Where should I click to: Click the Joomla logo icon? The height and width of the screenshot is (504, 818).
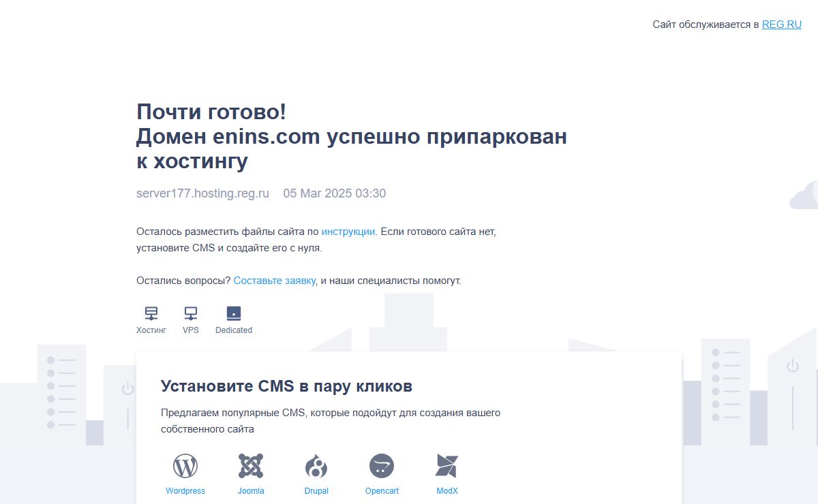tap(251, 466)
